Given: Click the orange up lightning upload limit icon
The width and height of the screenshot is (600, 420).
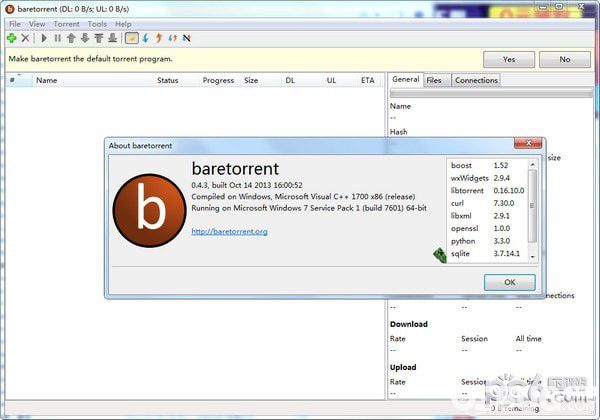Looking at the screenshot, I should (x=159, y=38).
